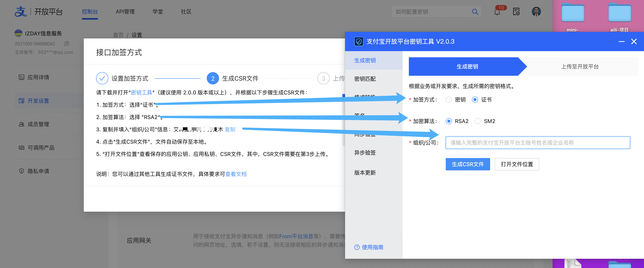Select 证书 signing method radio
Screen dimensions: 644x268
point(475,100)
